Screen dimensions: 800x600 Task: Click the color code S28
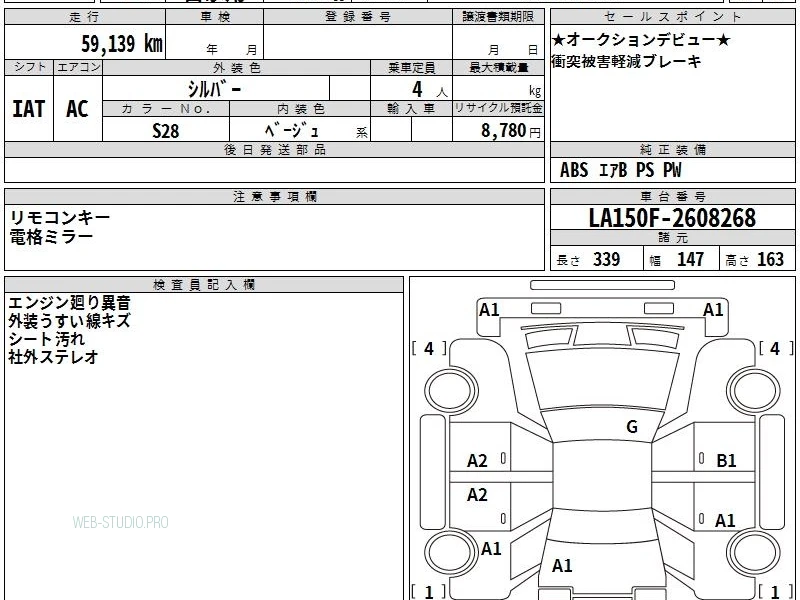pyautogui.click(x=166, y=131)
